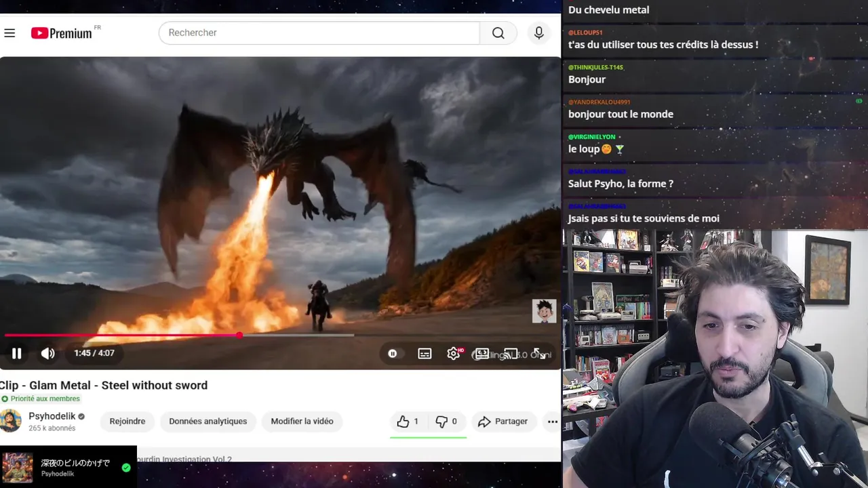Click the Rechercher search field

click(319, 33)
